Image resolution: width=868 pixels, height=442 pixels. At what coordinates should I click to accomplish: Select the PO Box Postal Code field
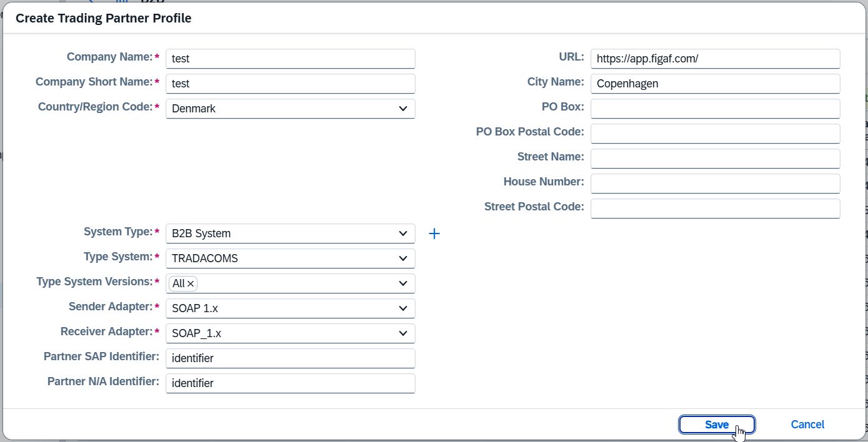point(715,134)
